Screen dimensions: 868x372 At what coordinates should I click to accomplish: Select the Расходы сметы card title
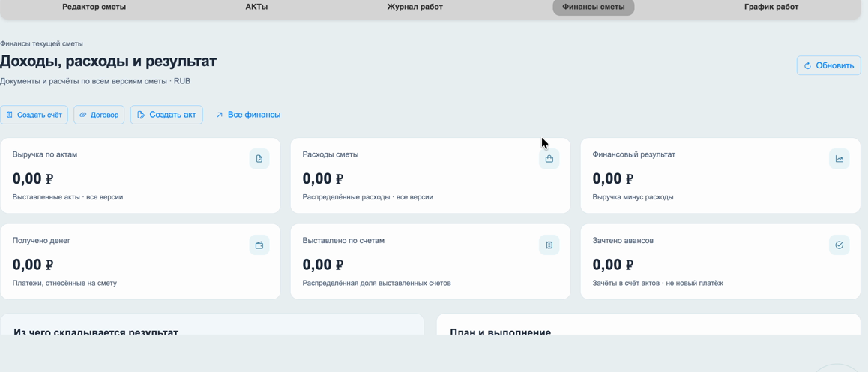tap(331, 154)
